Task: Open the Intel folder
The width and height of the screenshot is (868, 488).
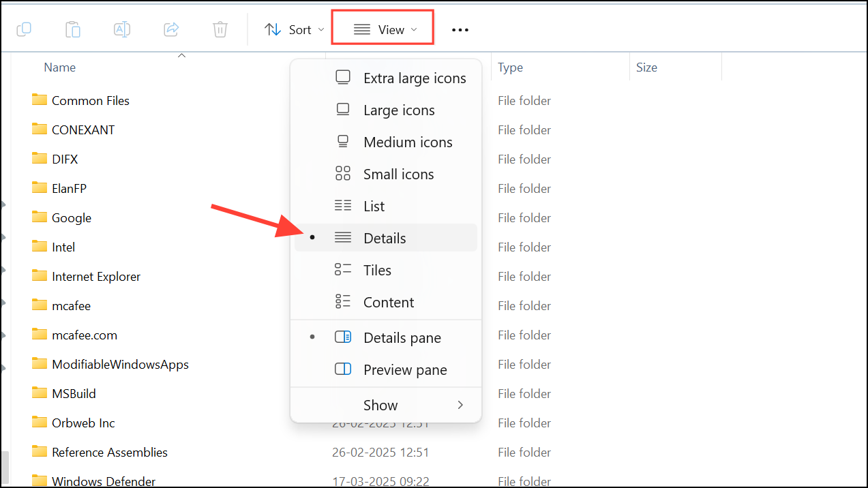Action: 61,247
